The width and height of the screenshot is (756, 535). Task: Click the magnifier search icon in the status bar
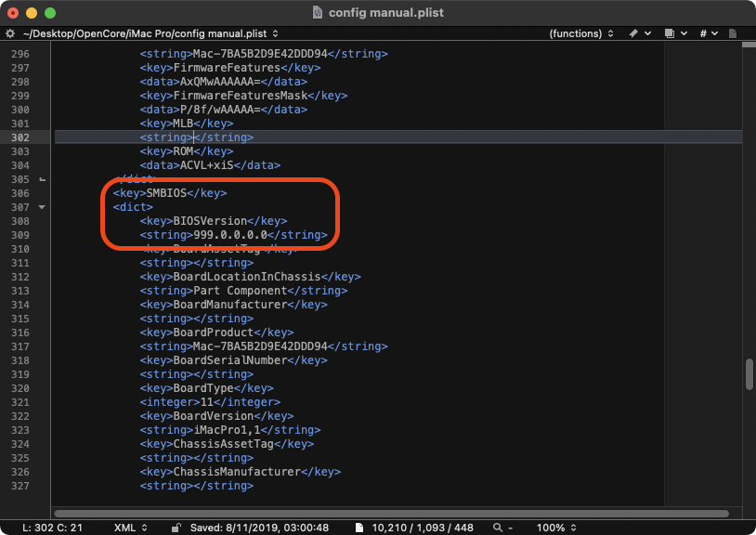(498, 528)
